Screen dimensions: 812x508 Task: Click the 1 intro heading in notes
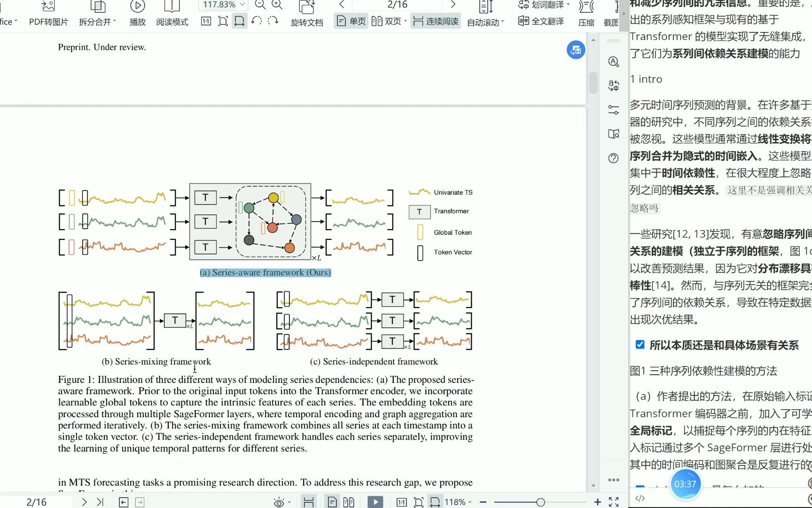(646, 79)
